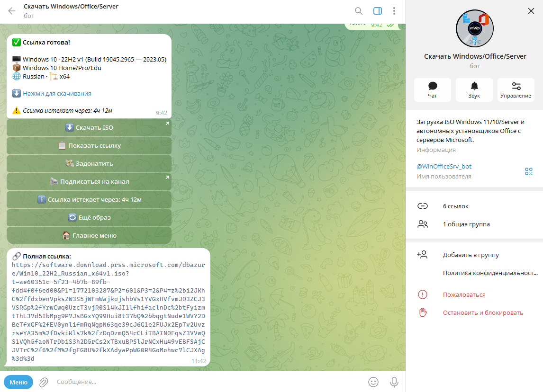Viewport: 543px width, 392px height.
Task: Click the Ещё образ bot button
Action: [x=89, y=218]
